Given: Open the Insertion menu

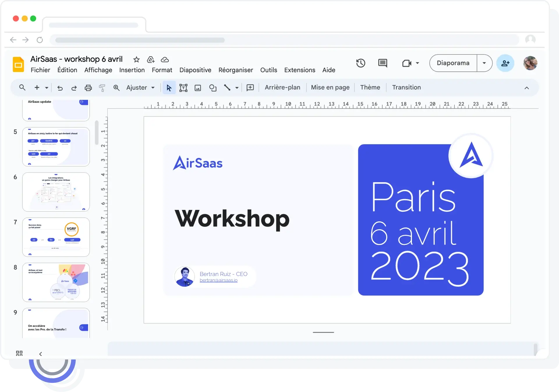Looking at the screenshot, I should [x=132, y=70].
